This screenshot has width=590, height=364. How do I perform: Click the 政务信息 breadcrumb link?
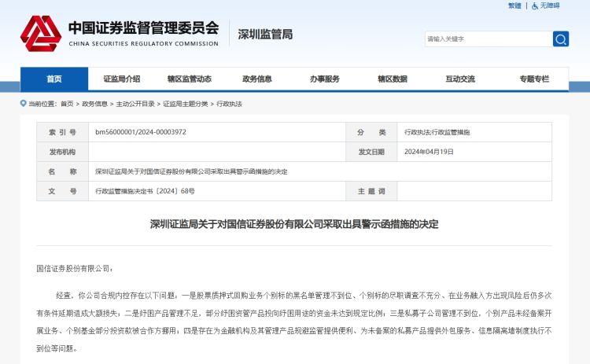tap(94, 104)
